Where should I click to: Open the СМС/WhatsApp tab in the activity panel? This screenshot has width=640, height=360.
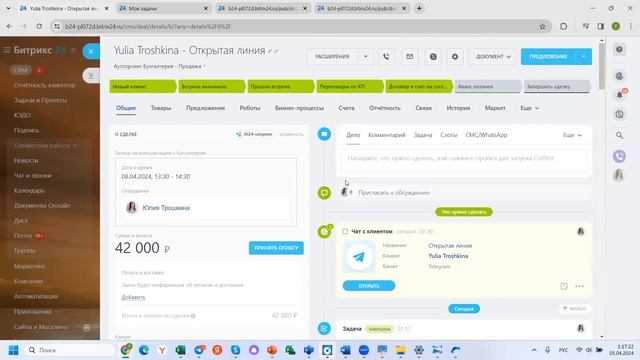[486, 135]
